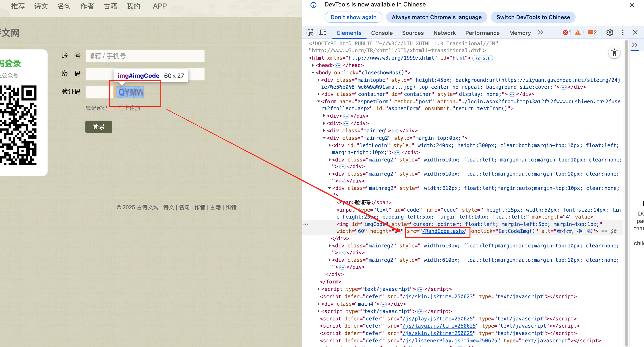Click 纠错 footer link
The height and width of the screenshot is (347, 644).
click(231, 207)
